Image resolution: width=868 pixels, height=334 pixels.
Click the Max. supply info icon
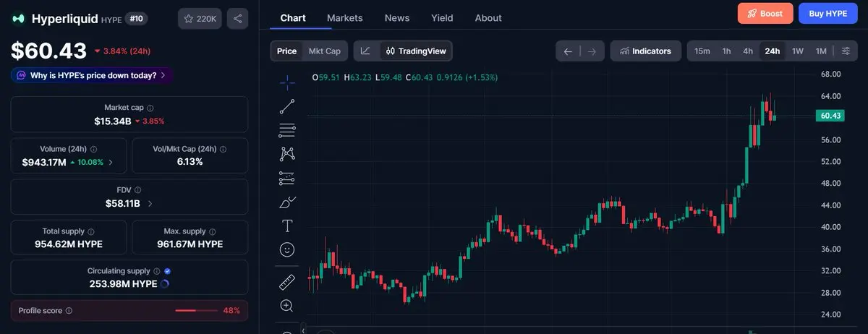coord(214,231)
